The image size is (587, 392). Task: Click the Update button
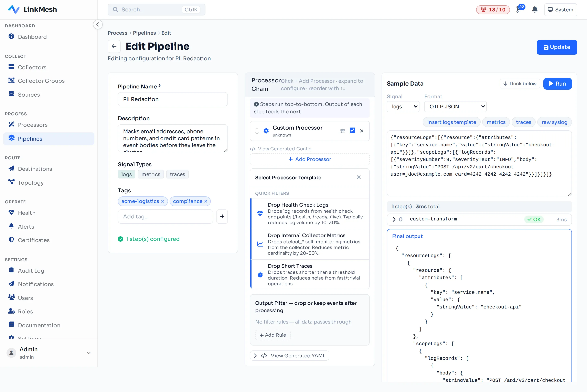pyautogui.click(x=557, y=47)
